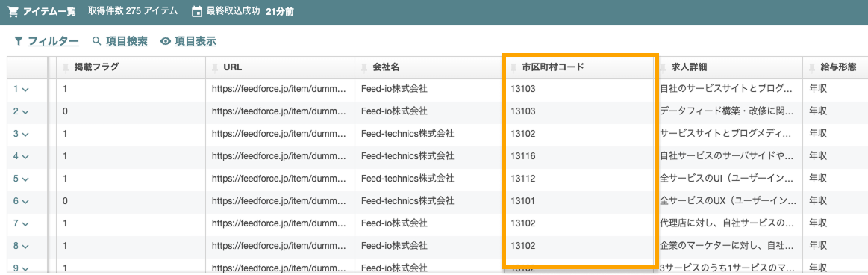This screenshot has width=868, height=275.
Task: Expand row 4 chevron
Action: 25,156
